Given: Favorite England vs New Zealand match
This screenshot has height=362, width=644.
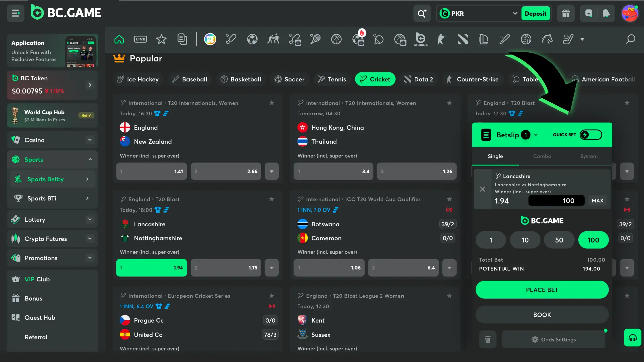Looking at the screenshot, I should pos(272,103).
